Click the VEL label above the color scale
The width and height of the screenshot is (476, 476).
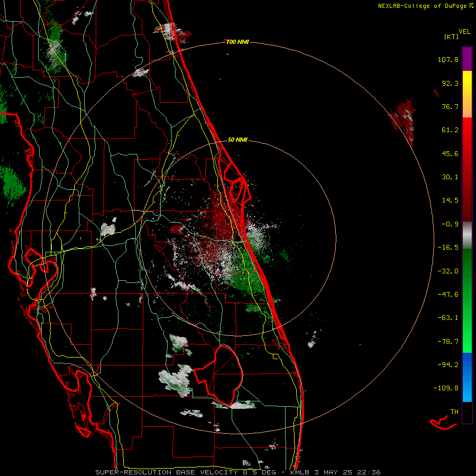pyautogui.click(x=464, y=32)
